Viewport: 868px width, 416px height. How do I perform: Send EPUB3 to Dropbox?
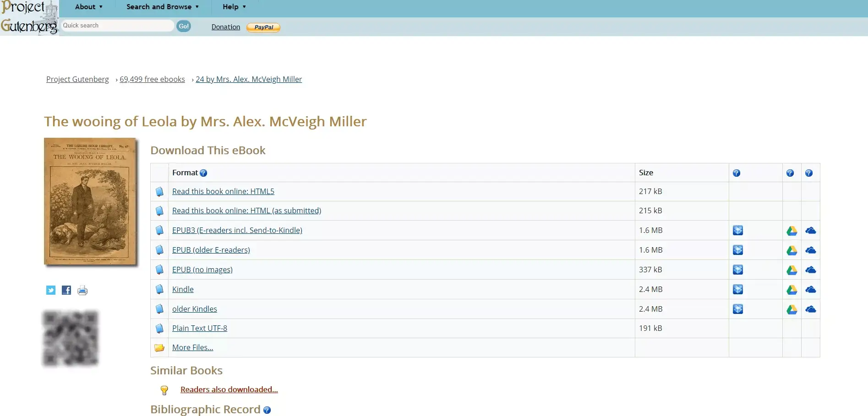pyautogui.click(x=737, y=230)
